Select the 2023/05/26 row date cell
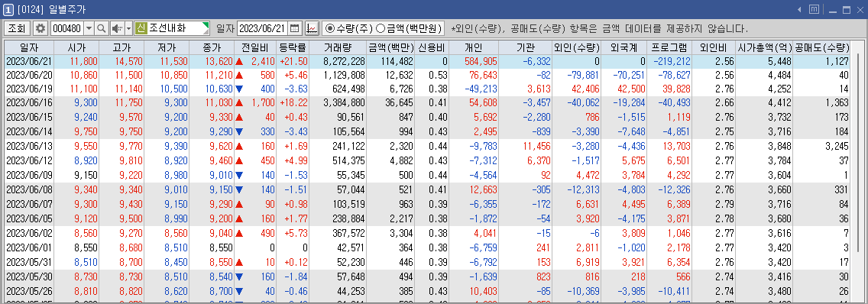Screen dimensions: 868x304 click(28, 291)
